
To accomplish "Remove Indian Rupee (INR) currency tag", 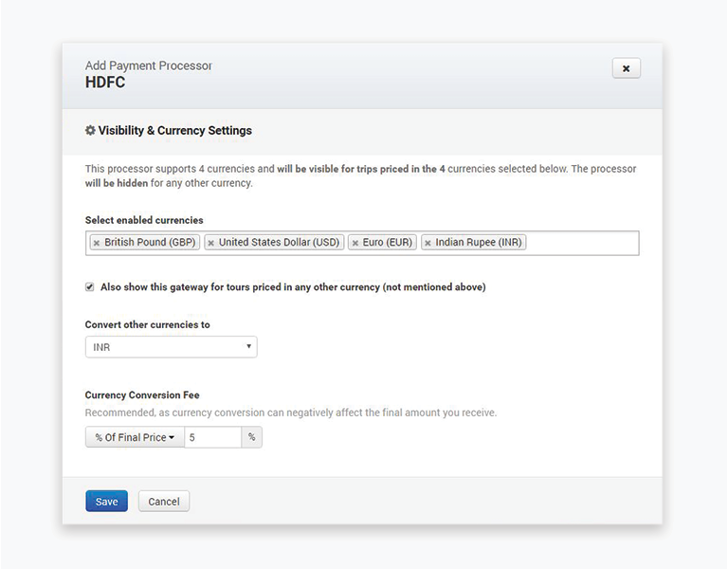I will coord(428,243).
